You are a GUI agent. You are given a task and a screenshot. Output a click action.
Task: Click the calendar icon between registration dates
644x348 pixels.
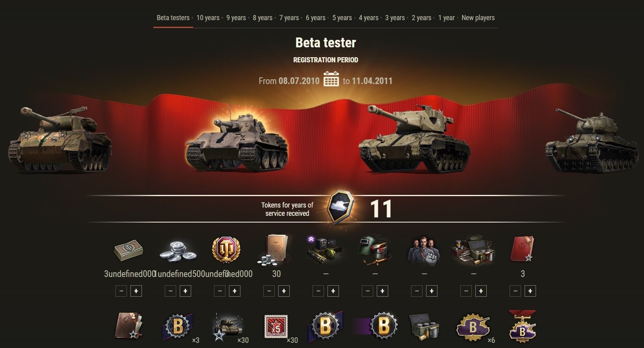331,79
